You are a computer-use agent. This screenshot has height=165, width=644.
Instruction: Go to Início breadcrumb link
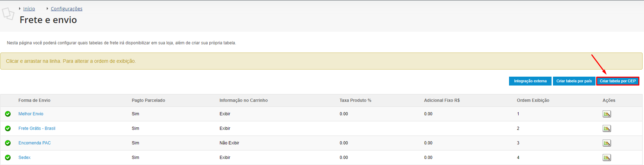[29, 9]
